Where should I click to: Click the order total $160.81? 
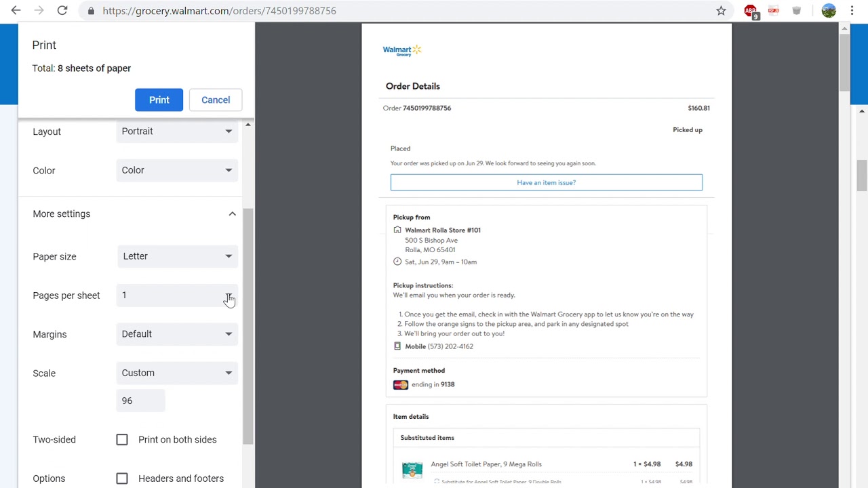698,108
